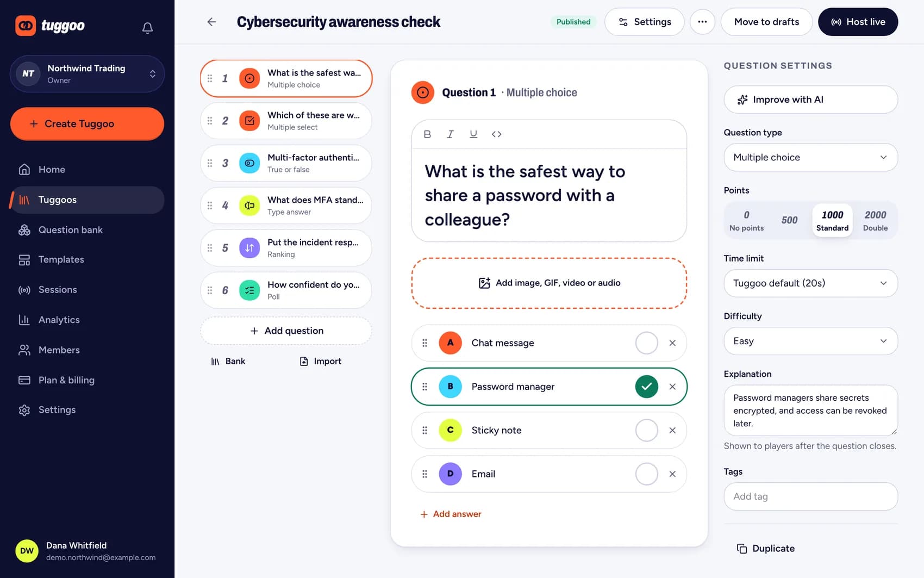Mark Sticky note as the correct answer
Image resolution: width=924 pixels, height=578 pixels.
tap(647, 430)
